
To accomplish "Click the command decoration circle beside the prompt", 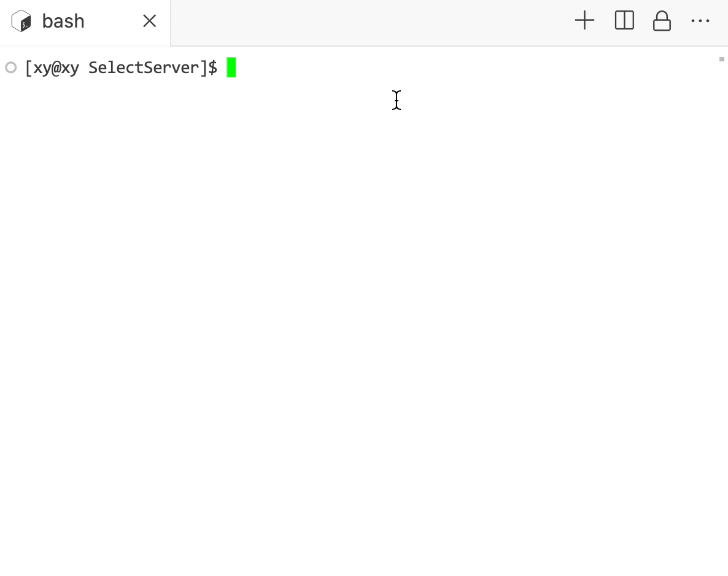I will pos(10,68).
